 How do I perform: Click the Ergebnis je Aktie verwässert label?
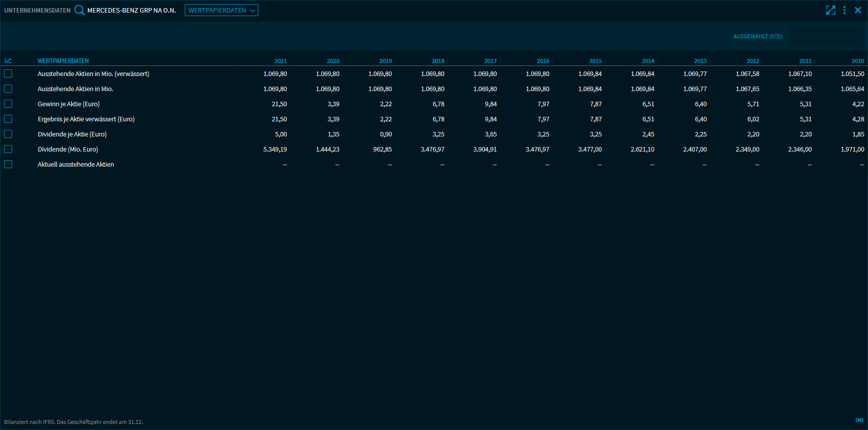tap(86, 119)
